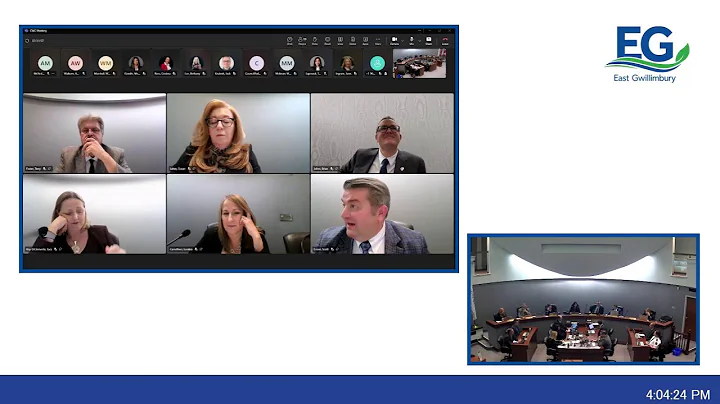
Task: Click the 4:04:24 PM timestamp
Action: [678, 394]
